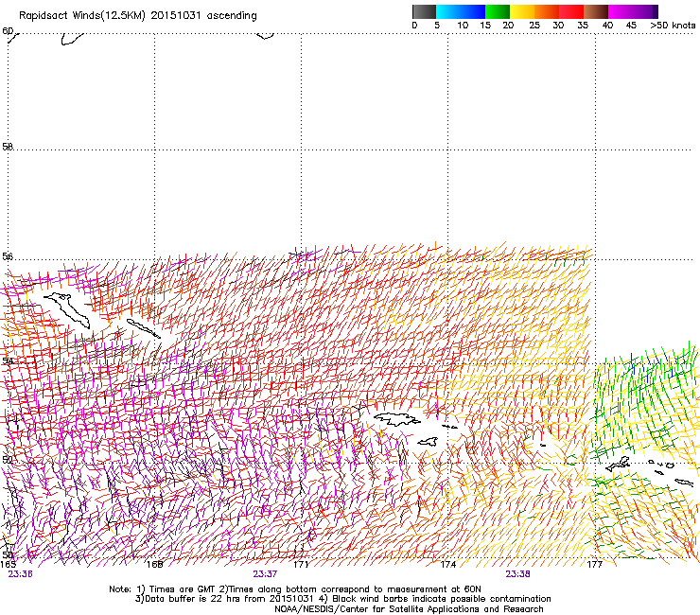Image resolution: width=700 pixels, height=615 pixels.
Task: Pick the green 15-20 knots legend color
Action: [498, 11]
